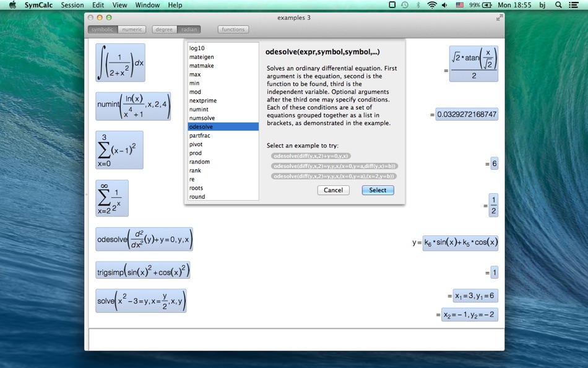
Task: Select nextprime in function list
Action: click(x=223, y=100)
